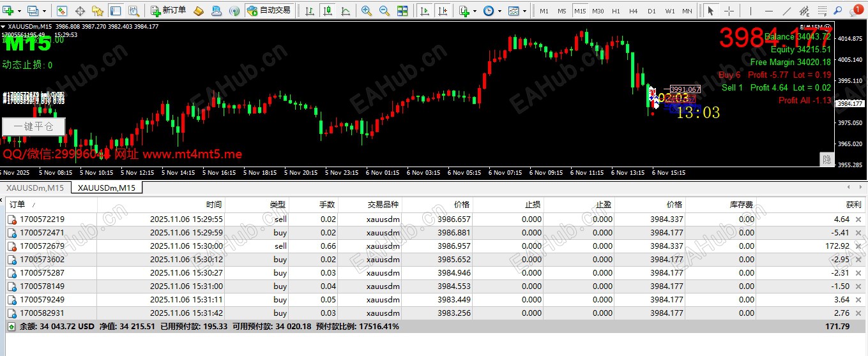Switch chart to bar chart mode

pyautogui.click(x=310, y=11)
